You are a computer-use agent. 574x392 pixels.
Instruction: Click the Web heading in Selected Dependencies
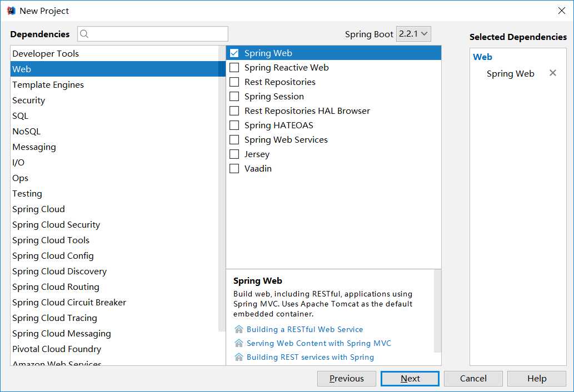tap(482, 57)
